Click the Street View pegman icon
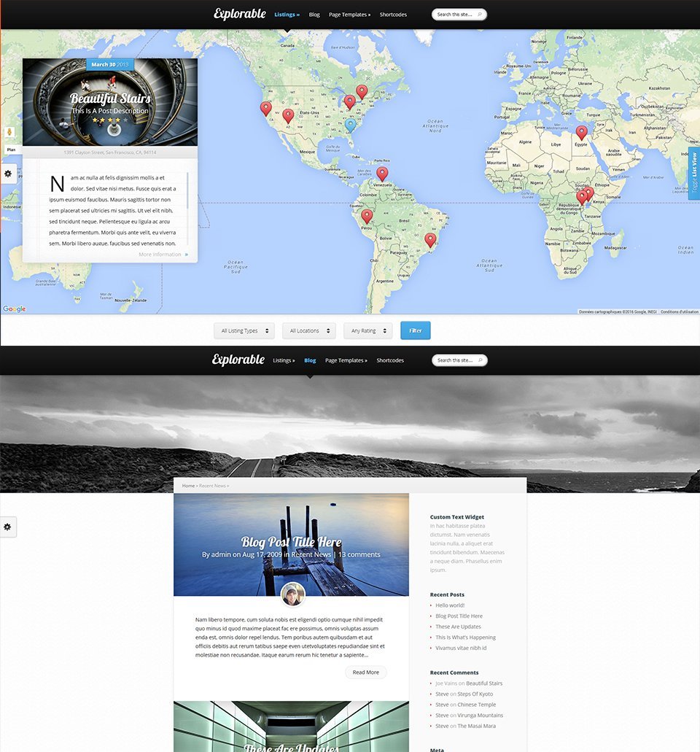This screenshot has width=700, height=752. click(x=9, y=133)
